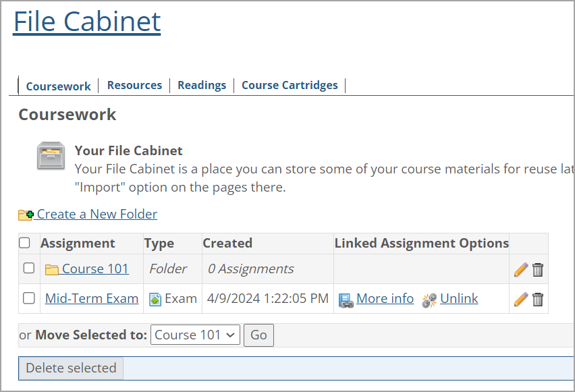Click the Your File Cabinet bold heading
The image size is (575, 392).
128,150
